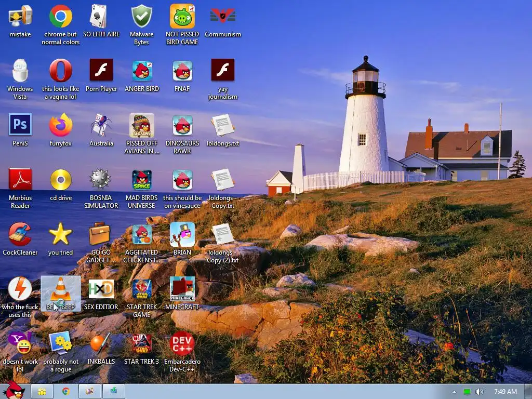Open 'NOT PISSED BIRD GAME' shortcut
532x399 pixels.
click(182, 16)
